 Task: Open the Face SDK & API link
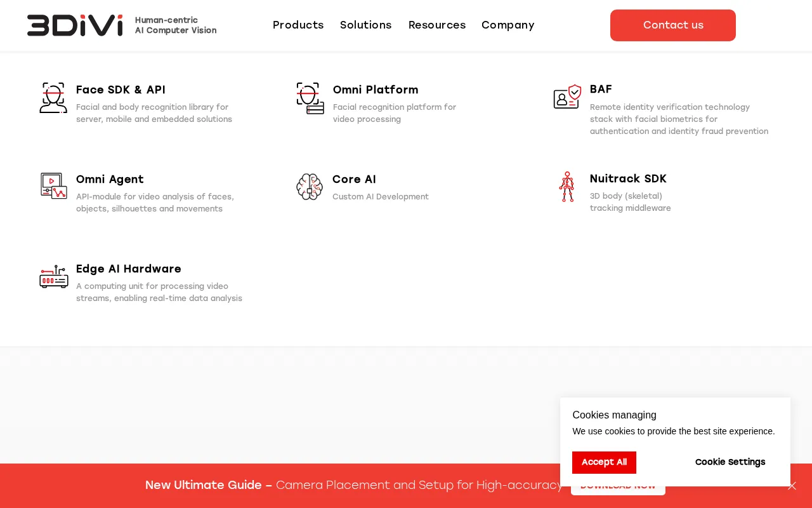pyautogui.click(x=121, y=90)
